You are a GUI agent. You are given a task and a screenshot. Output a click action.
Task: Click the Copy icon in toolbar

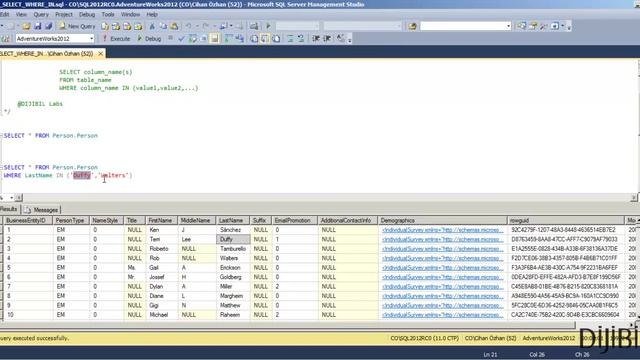click(163, 26)
